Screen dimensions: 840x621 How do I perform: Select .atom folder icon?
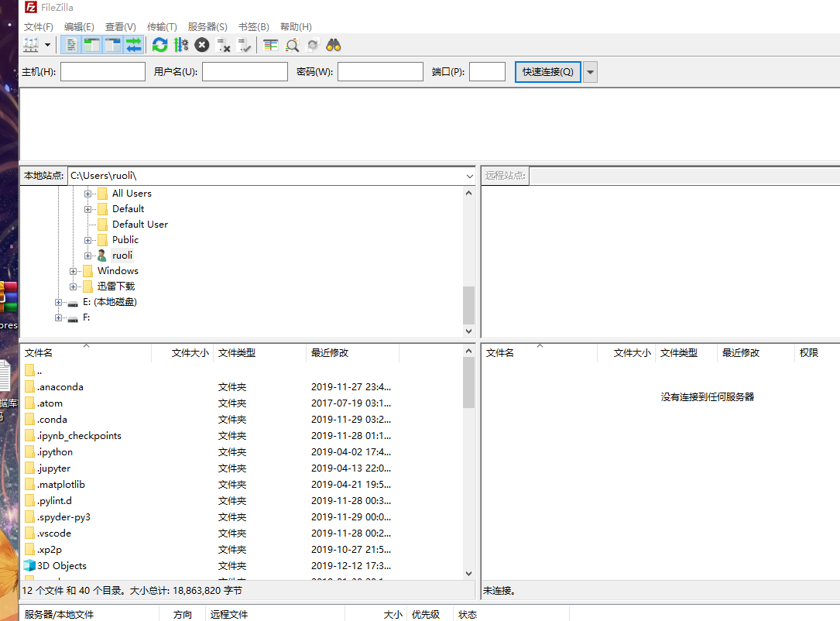click(x=30, y=403)
